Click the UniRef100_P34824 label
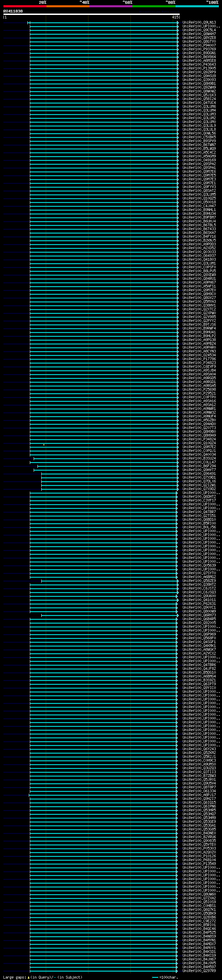Image resolution: width=222 pixels, height=980 pixels. [199, 439]
